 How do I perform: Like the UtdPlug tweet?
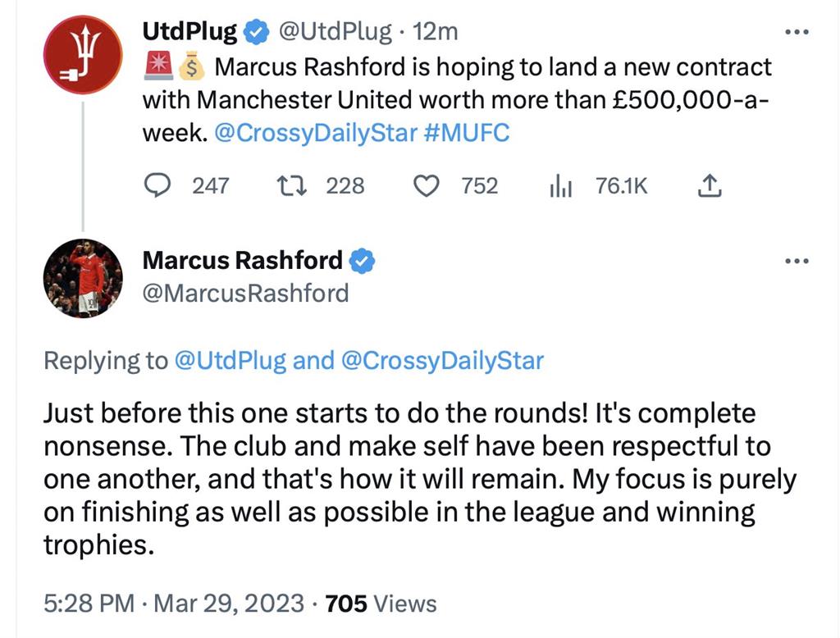click(425, 186)
